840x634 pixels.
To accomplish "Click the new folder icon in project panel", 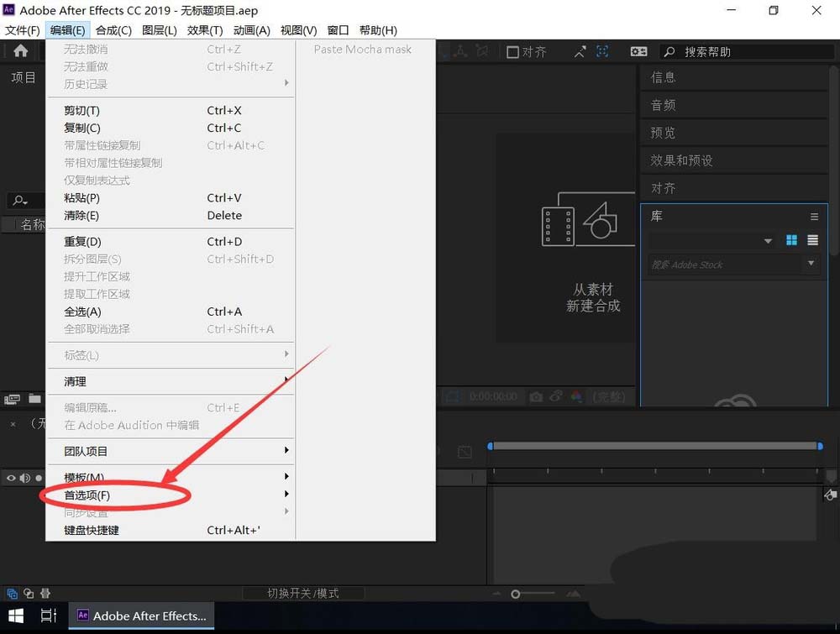I will pyautogui.click(x=34, y=398).
